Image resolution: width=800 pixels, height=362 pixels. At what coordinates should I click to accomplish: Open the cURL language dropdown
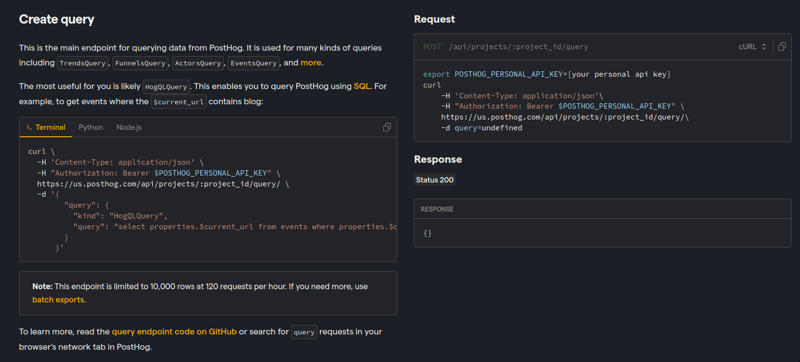click(752, 46)
